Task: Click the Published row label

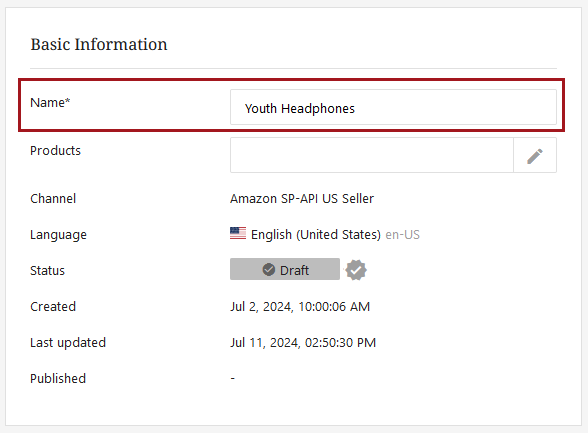Action: [x=58, y=378]
